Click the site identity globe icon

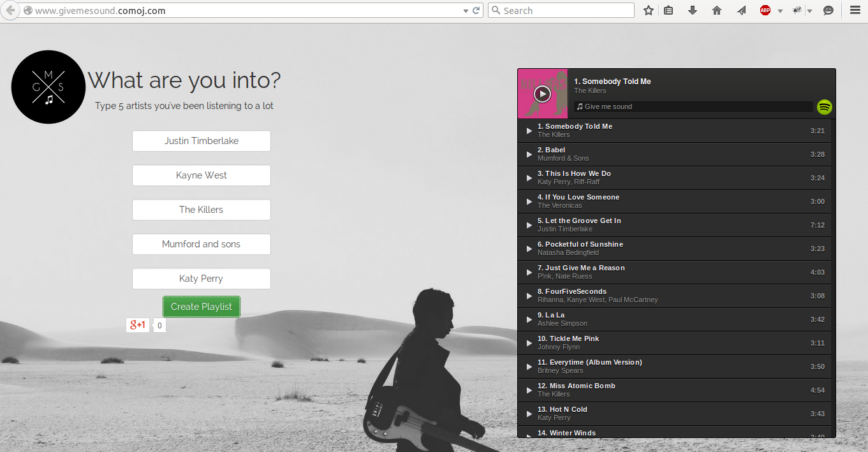click(x=28, y=11)
